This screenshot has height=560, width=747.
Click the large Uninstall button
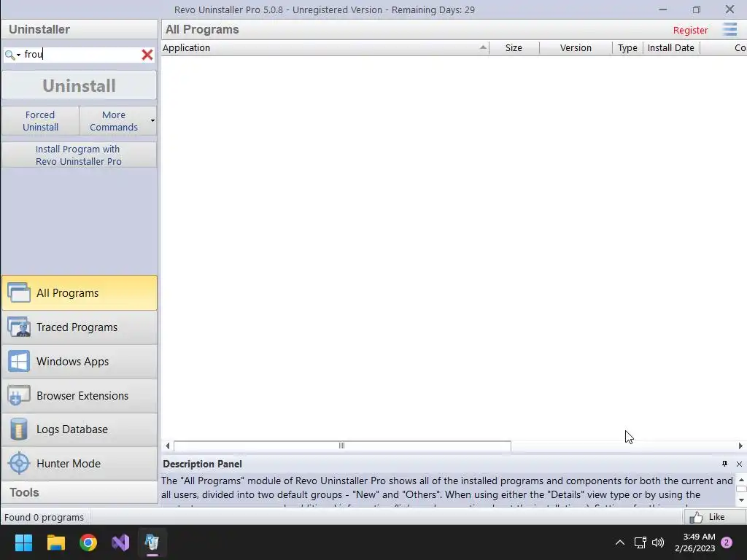pyautogui.click(x=79, y=86)
